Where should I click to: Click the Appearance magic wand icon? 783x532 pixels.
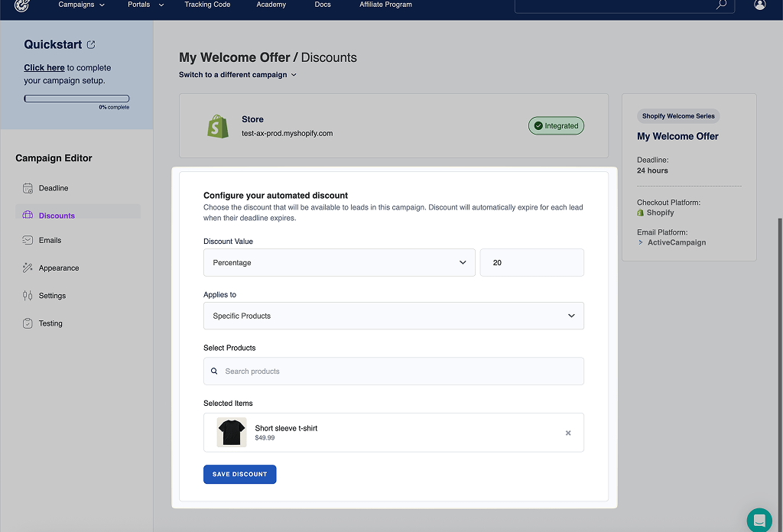[28, 268]
